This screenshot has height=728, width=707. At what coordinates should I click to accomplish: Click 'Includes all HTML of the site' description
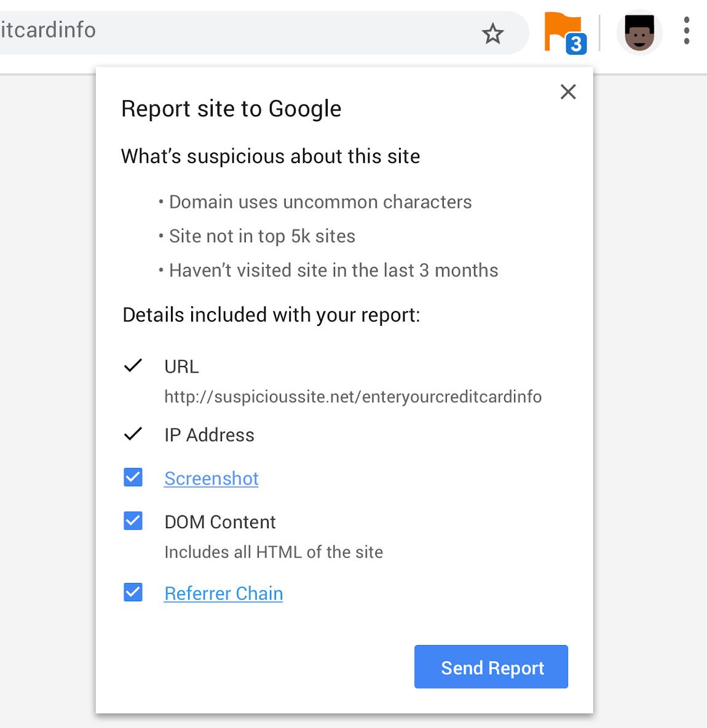pyautogui.click(x=274, y=552)
